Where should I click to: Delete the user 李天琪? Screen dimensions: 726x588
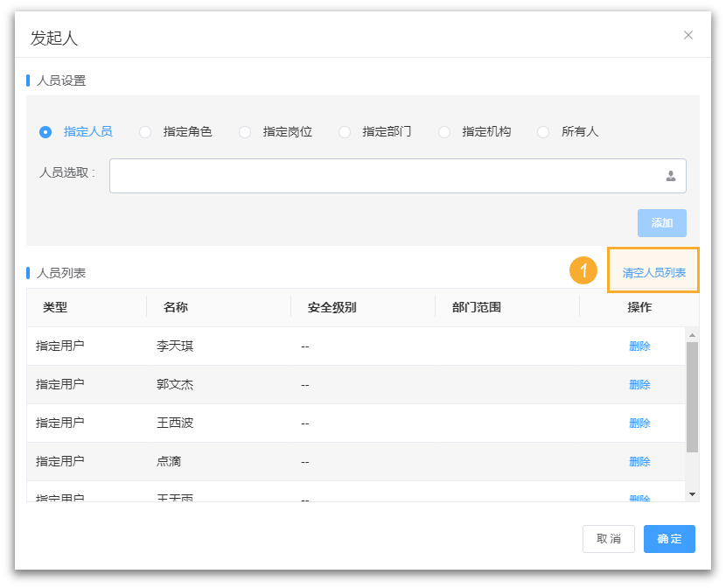(x=639, y=346)
